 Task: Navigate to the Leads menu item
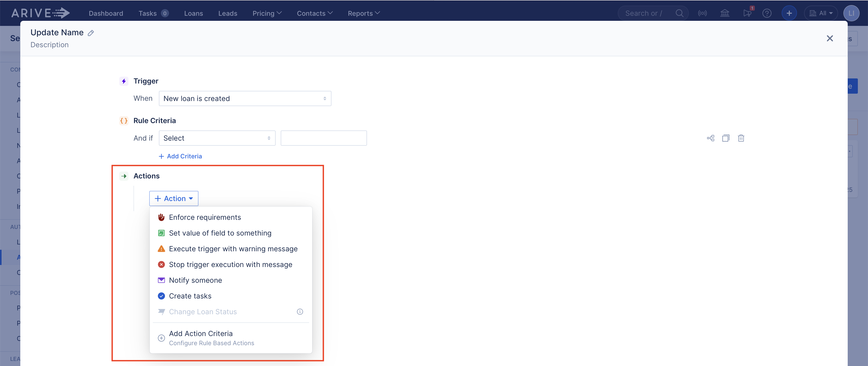tap(228, 13)
